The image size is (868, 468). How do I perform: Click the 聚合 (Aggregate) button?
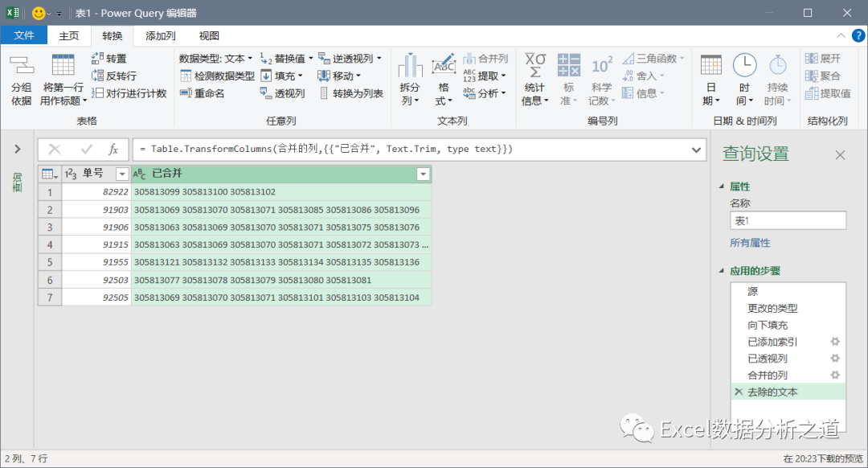(823, 76)
